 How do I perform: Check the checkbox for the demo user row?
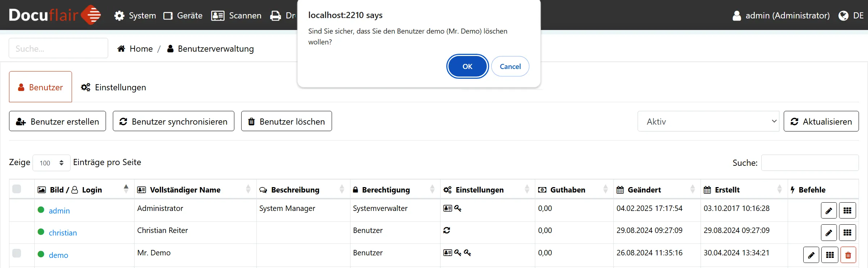pyautogui.click(x=17, y=253)
